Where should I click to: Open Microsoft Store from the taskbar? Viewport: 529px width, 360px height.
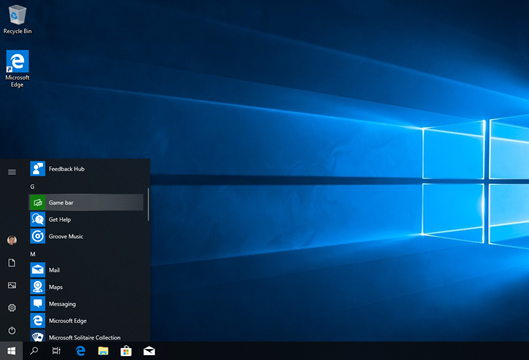coord(126,351)
